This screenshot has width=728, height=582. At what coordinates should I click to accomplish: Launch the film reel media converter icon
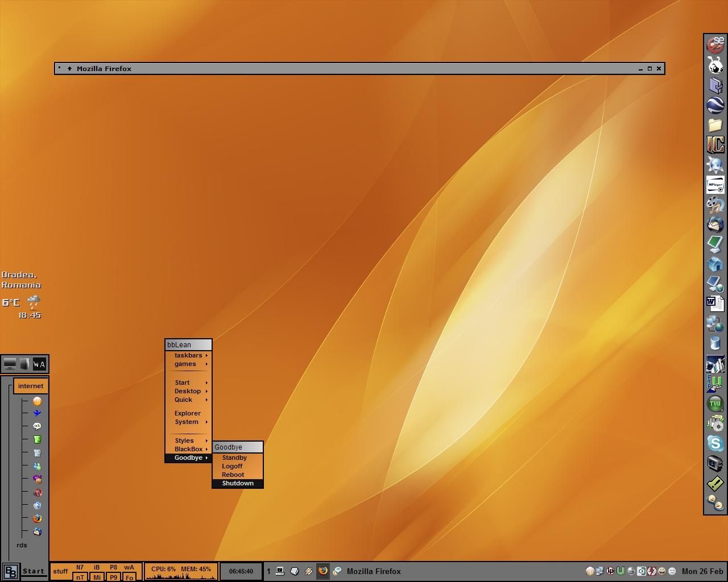coord(715,205)
